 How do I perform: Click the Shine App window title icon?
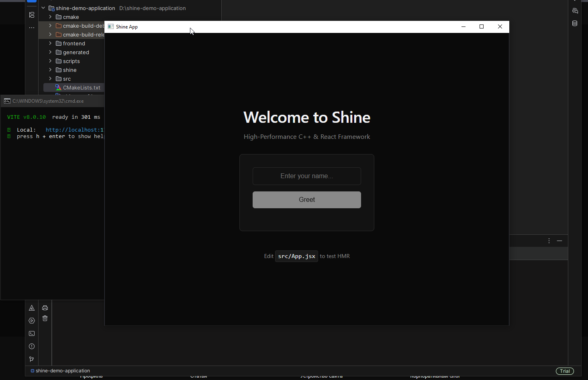point(111,26)
